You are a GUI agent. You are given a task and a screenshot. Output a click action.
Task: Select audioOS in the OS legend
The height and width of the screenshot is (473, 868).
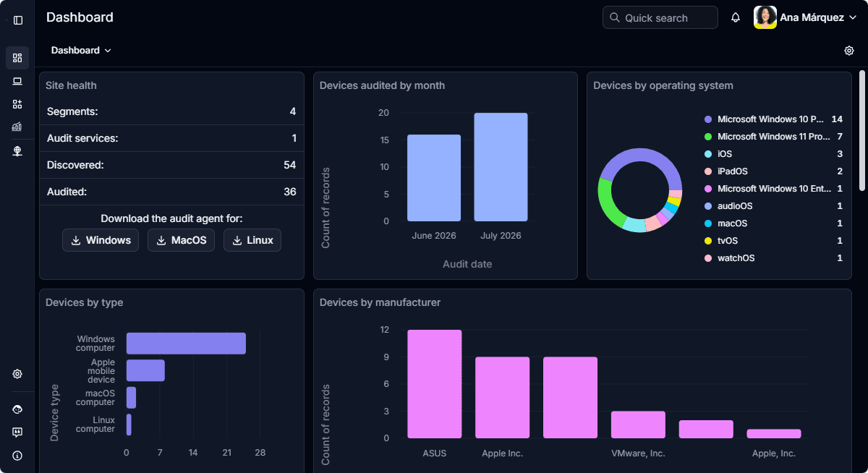[773, 206]
